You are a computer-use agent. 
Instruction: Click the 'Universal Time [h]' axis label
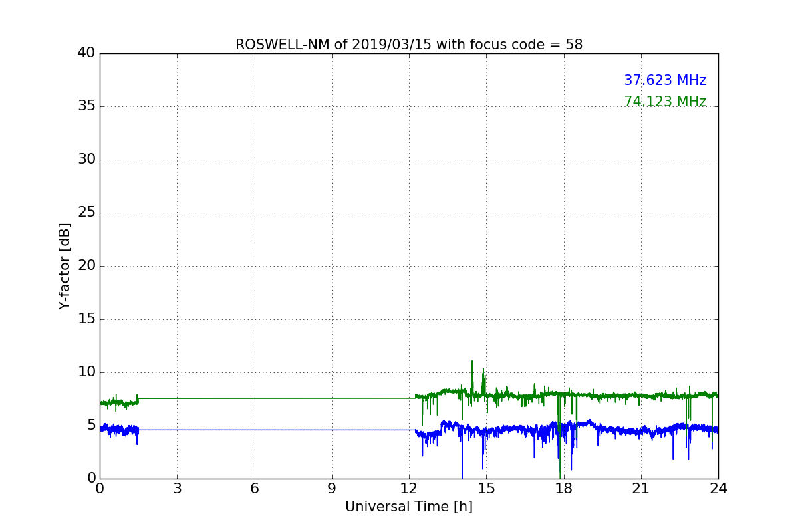pos(409,507)
